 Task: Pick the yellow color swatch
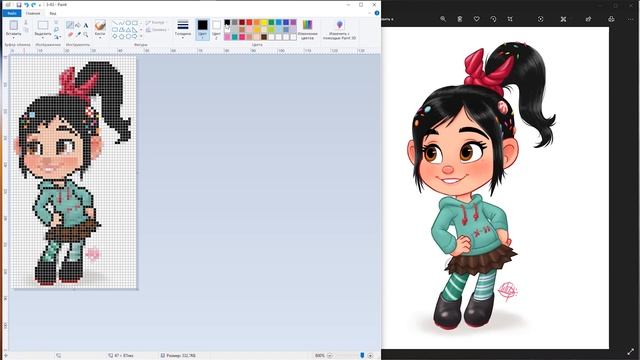point(264,22)
